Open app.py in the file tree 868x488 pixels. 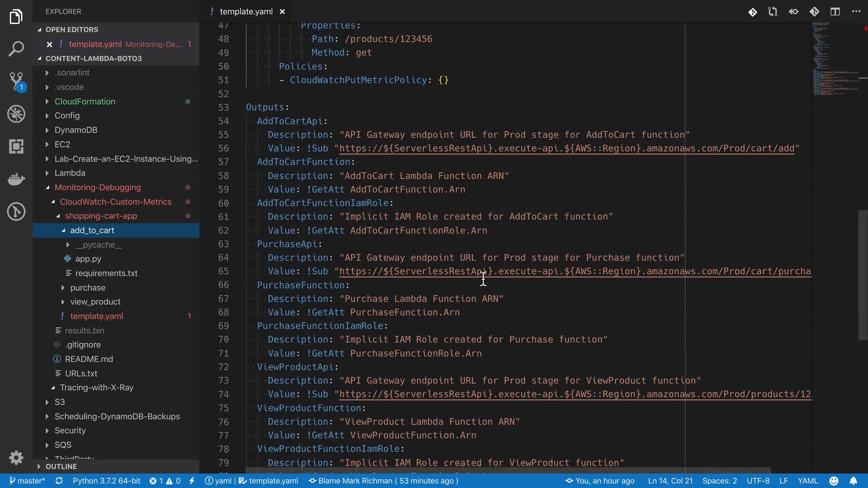pyautogui.click(x=88, y=259)
